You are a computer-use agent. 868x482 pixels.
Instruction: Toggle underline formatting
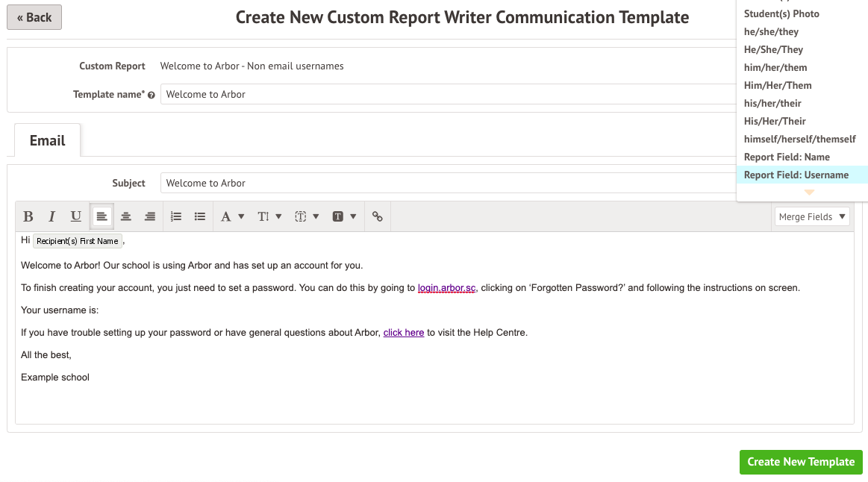76,216
